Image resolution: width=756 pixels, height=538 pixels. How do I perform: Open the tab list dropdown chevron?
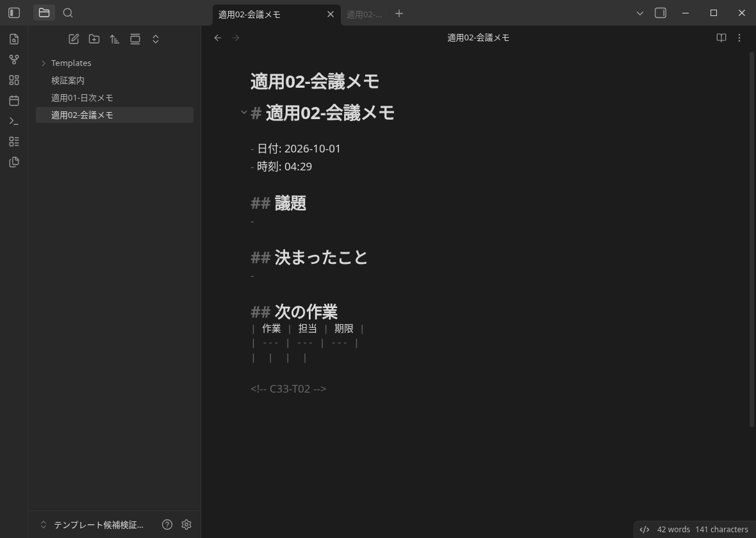[640, 13]
